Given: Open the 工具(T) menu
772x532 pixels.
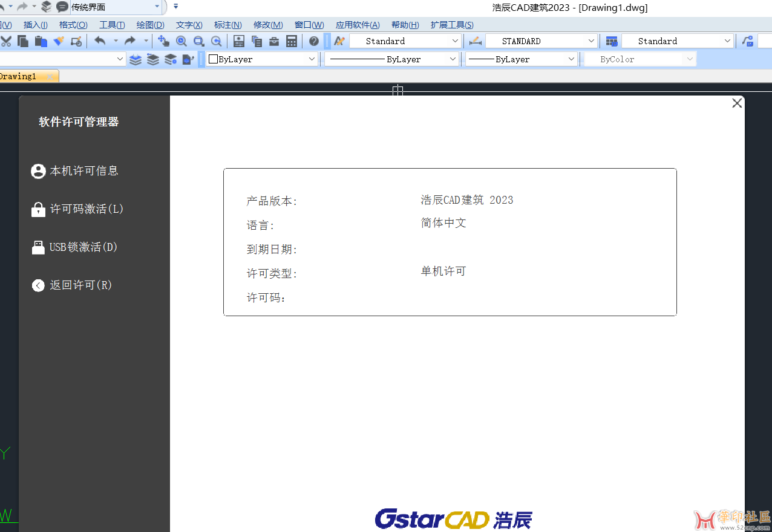Looking at the screenshot, I should coord(112,25).
